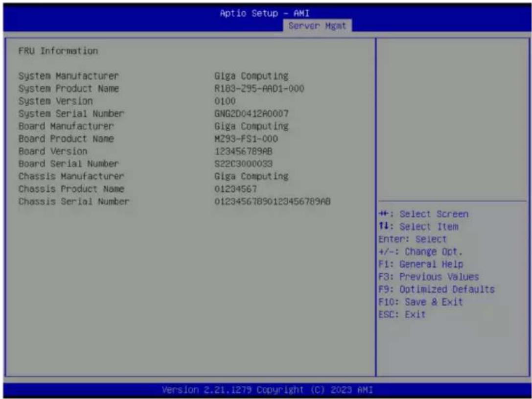Select the Board Manufacturer label

66,126
